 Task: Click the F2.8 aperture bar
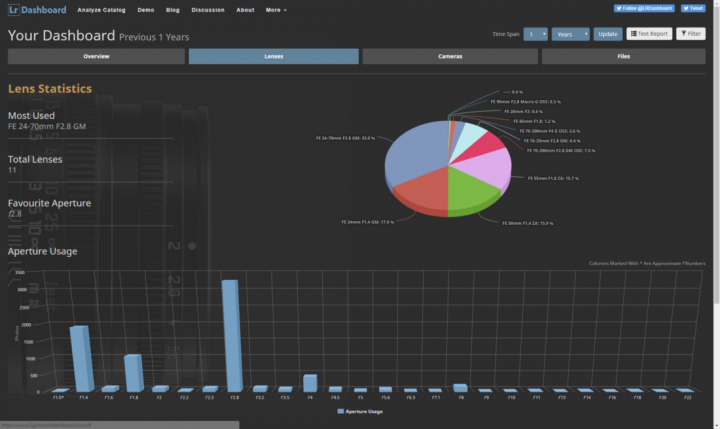(x=231, y=335)
